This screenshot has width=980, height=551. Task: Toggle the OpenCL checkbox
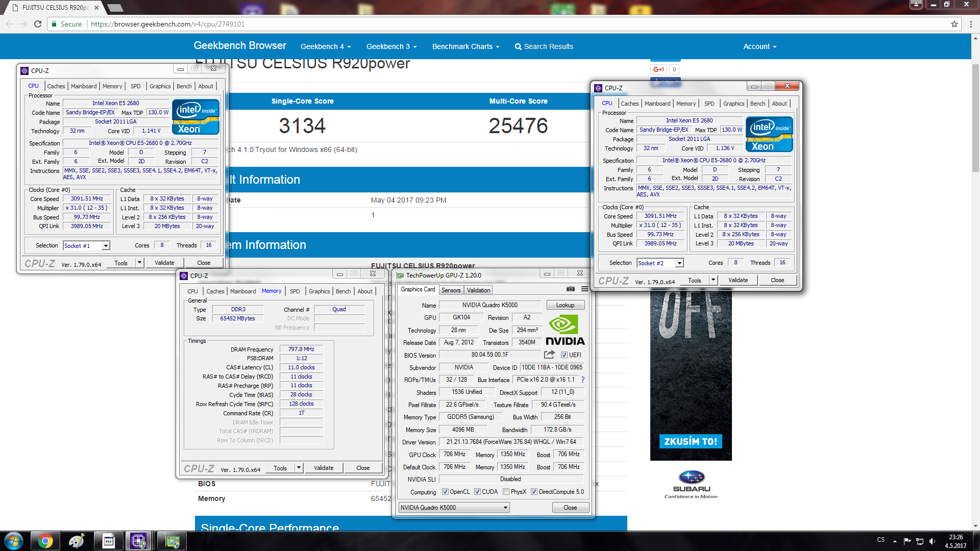click(445, 492)
